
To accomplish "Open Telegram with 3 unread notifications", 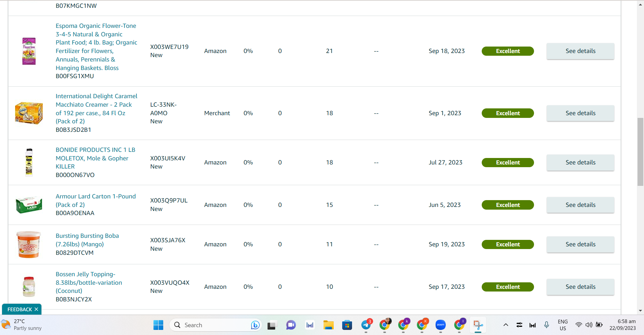I will pyautogui.click(x=366, y=325).
